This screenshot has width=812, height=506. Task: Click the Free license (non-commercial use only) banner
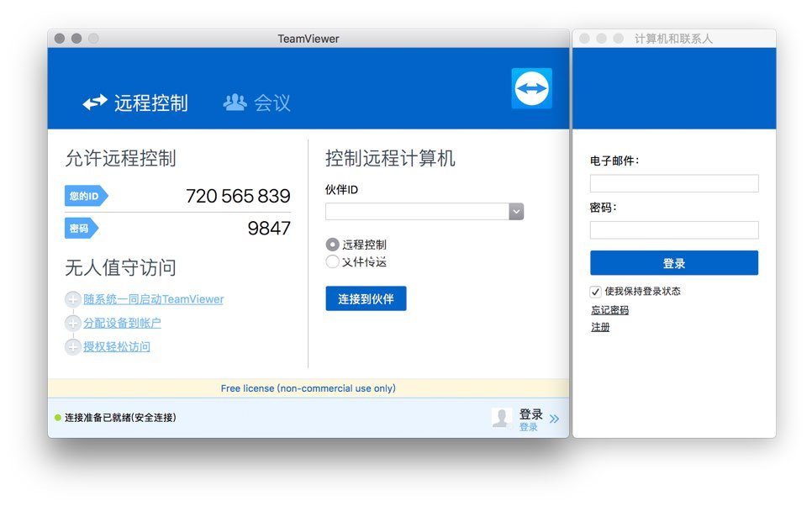pos(308,388)
